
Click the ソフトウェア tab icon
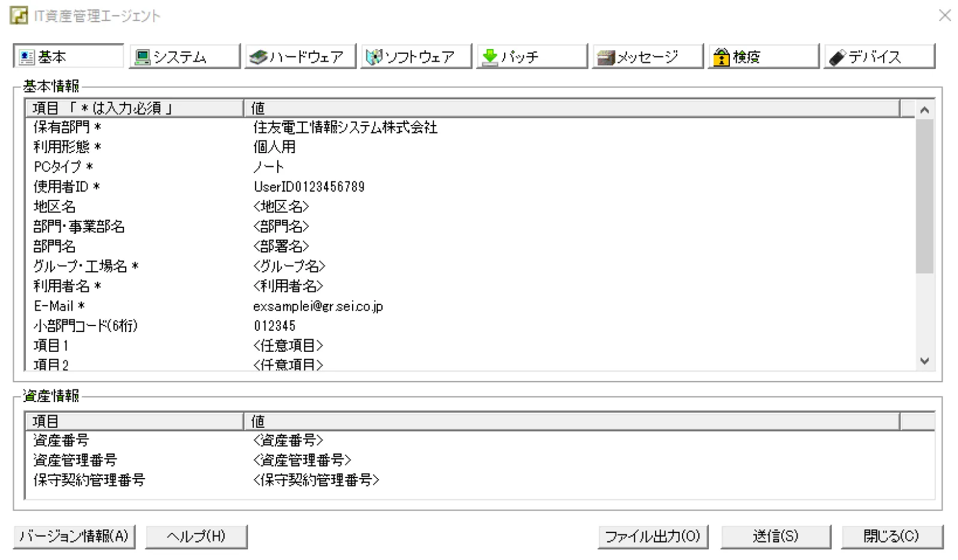click(x=374, y=57)
